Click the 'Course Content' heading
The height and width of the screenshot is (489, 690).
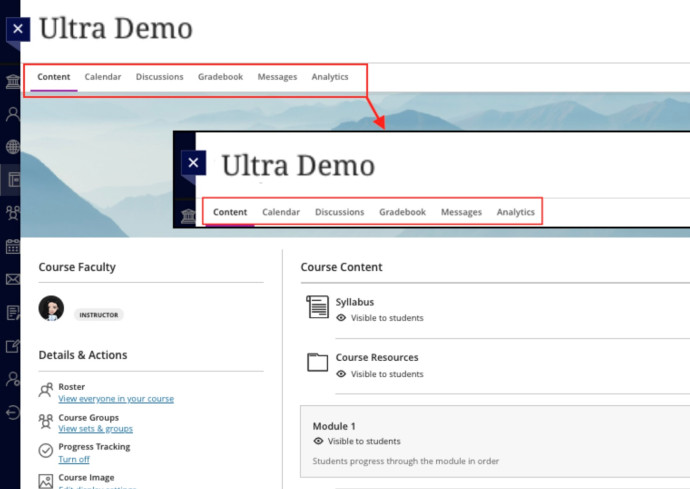click(x=341, y=267)
